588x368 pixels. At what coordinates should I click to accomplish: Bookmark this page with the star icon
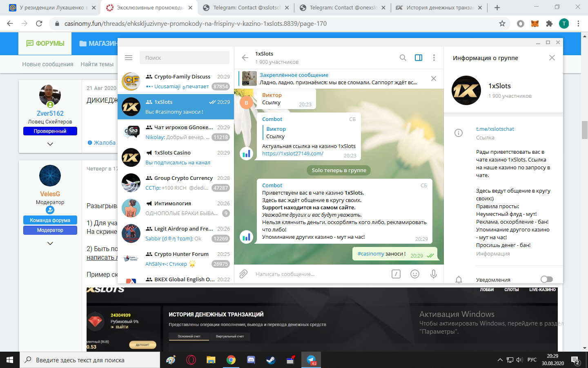point(502,24)
